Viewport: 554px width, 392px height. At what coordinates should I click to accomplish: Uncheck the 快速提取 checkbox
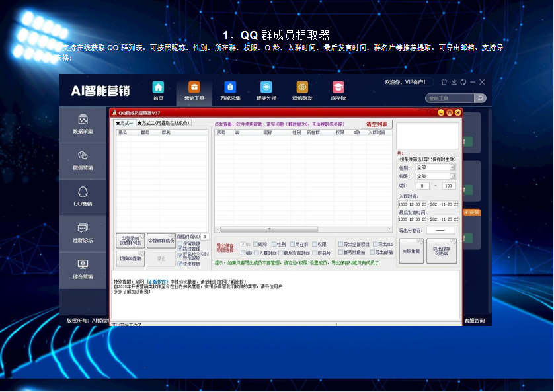(x=180, y=264)
